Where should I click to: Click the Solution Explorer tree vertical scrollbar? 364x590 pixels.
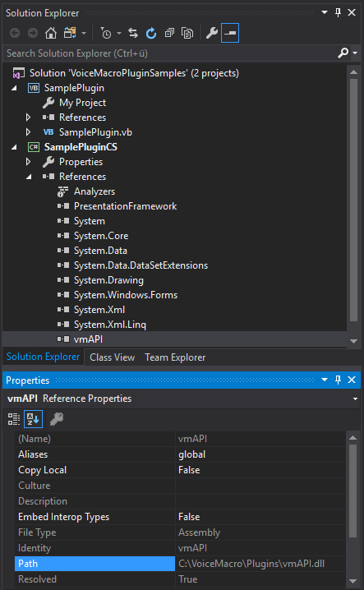(x=353, y=200)
